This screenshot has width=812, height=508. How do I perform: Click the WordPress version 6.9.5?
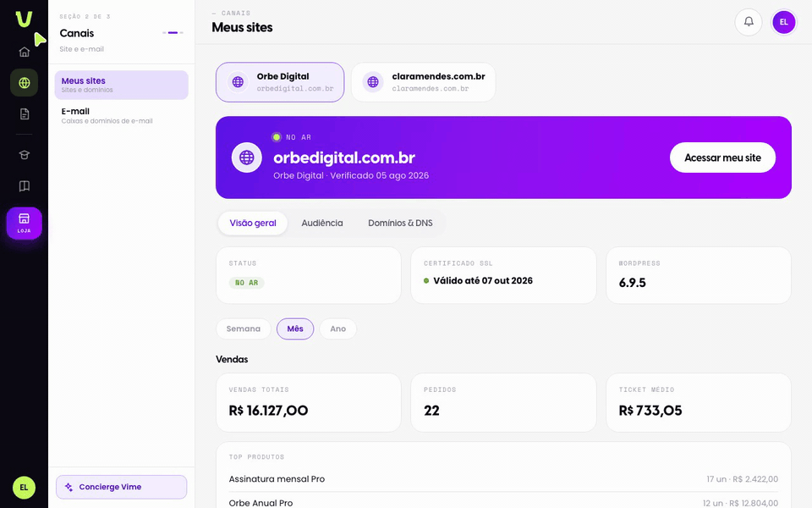pyautogui.click(x=633, y=283)
